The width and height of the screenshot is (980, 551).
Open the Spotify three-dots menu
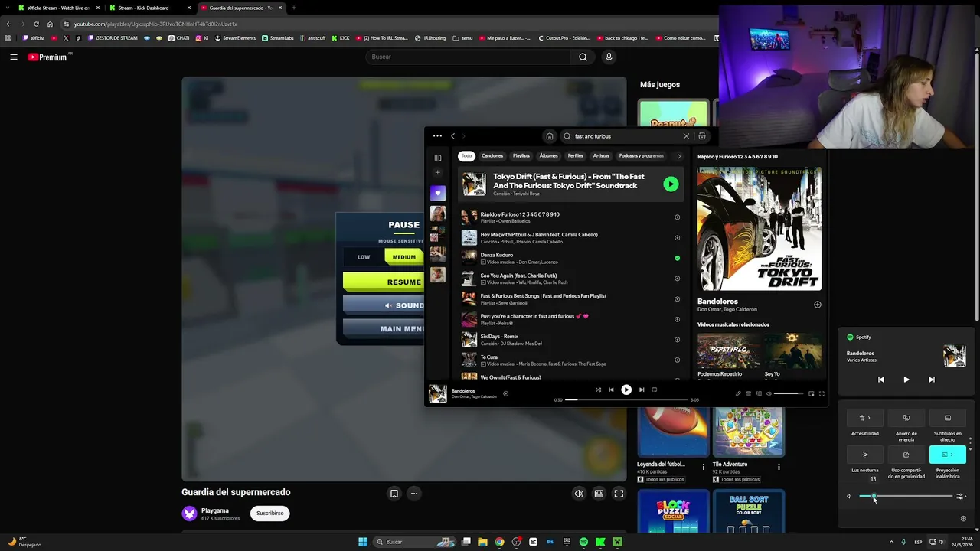pyautogui.click(x=437, y=136)
